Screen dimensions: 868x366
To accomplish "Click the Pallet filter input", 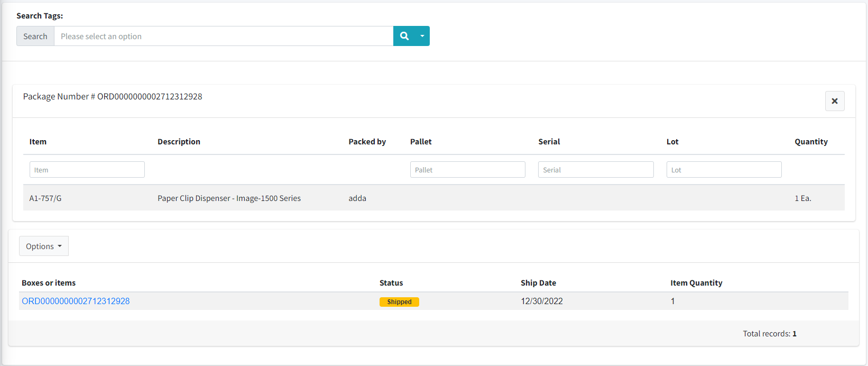I will click(467, 170).
